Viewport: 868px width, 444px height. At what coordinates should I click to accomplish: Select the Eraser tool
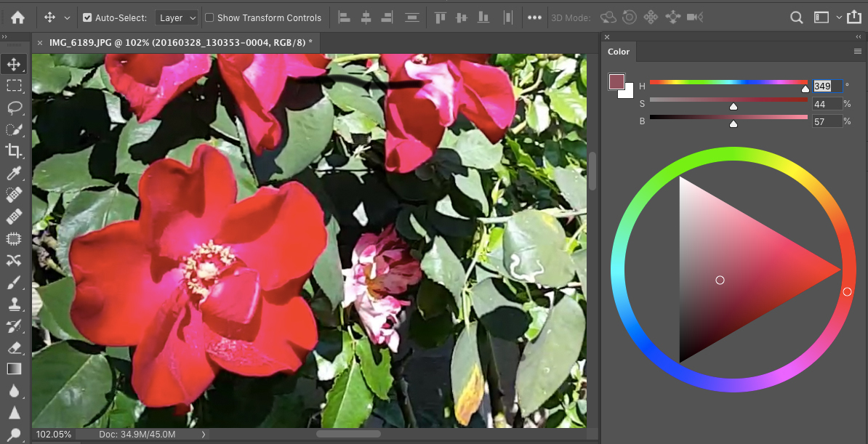14,347
